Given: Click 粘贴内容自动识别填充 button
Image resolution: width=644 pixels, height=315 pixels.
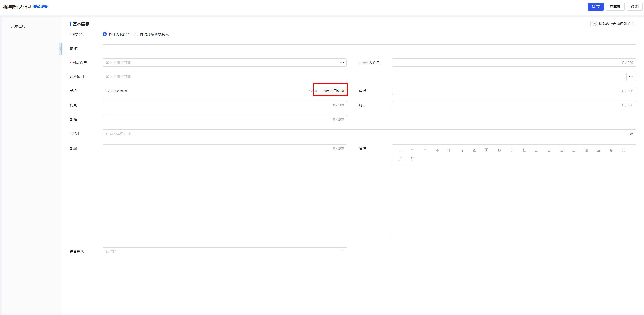Looking at the screenshot, I should [613, 24].
